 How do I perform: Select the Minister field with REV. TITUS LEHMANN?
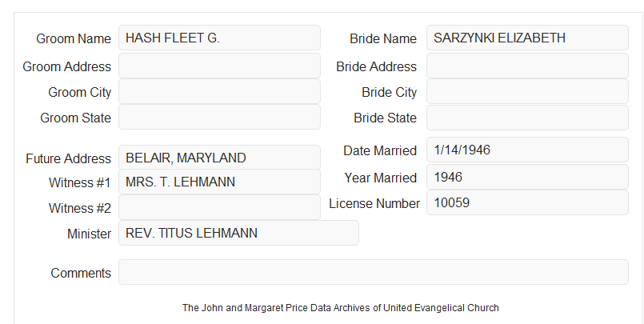click(x=238, y=233)
